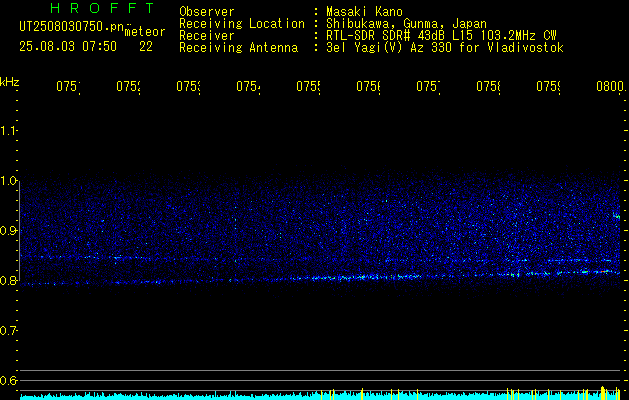This screenshot has width=629, height=400.
Task: Click the meteor count value 22
Action: [x=146, y=47]
